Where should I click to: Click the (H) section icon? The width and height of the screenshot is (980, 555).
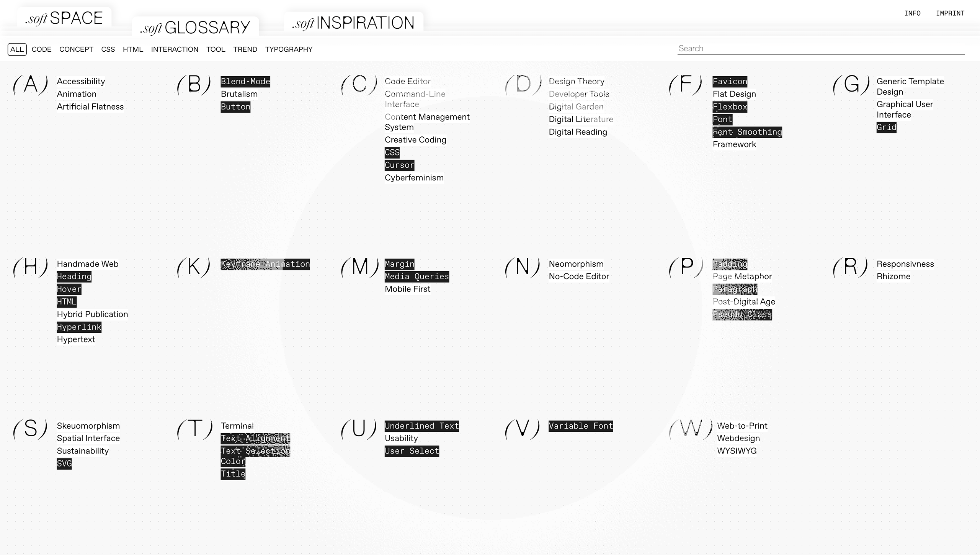[29, 267]
